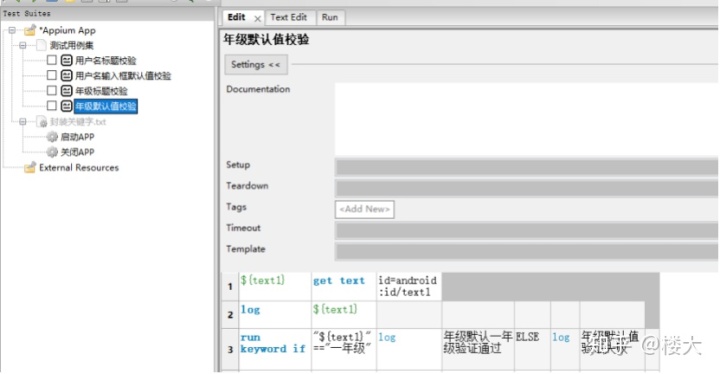
Task: Tick the checkbox for 用户名标题校验
Action: tap(52, 60)
